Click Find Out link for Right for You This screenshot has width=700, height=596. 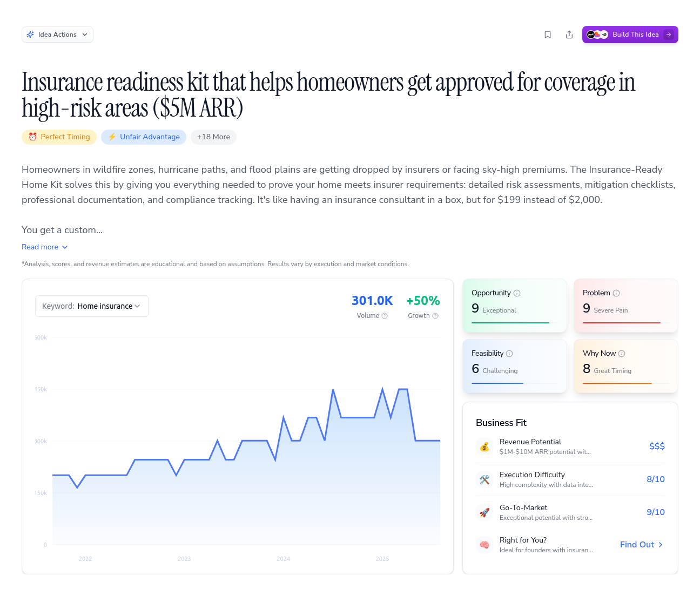coord(641,545)
